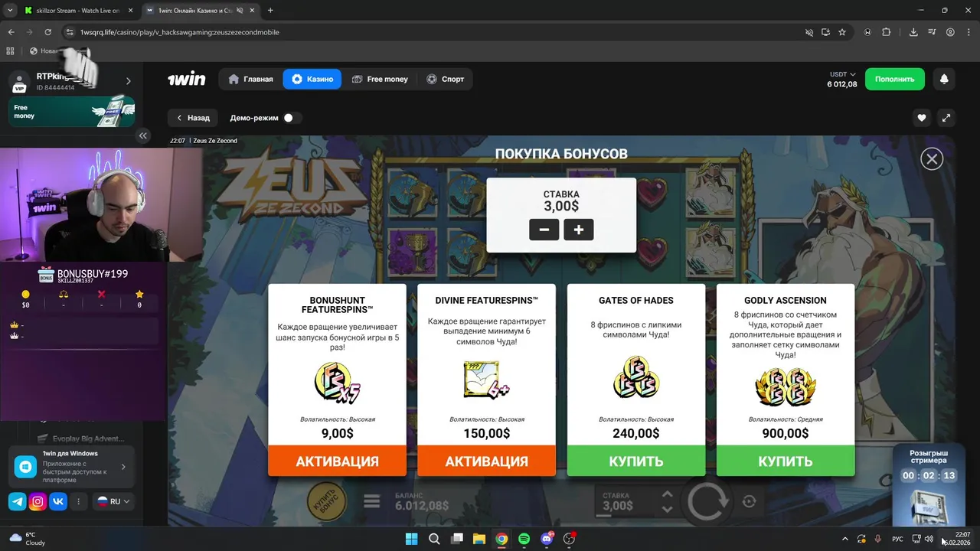980x551 pixels.
Task: Open the RU language dropdown
Action: pyautogui.click(x=113, y=501)
